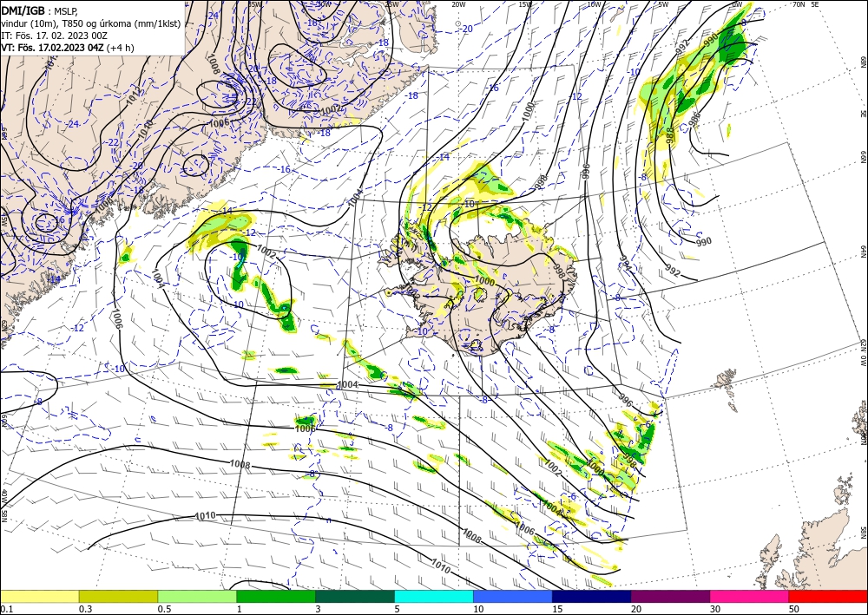
Task: Click the legend value '50'
Action: (794, 609)
